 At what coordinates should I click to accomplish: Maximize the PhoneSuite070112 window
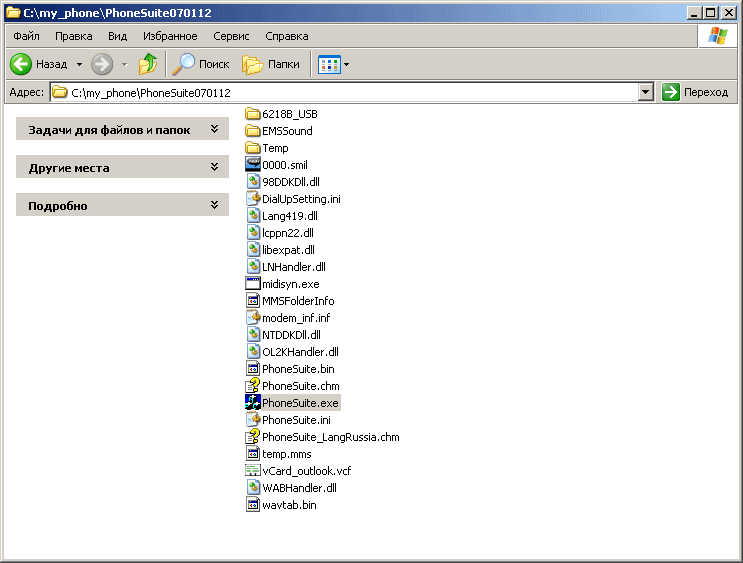click(x=710, y=13)
